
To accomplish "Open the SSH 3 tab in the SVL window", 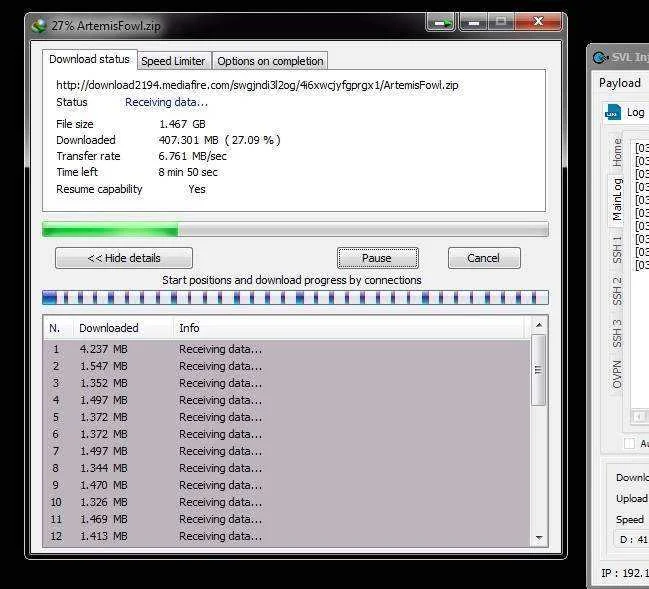I will point(617,333).
